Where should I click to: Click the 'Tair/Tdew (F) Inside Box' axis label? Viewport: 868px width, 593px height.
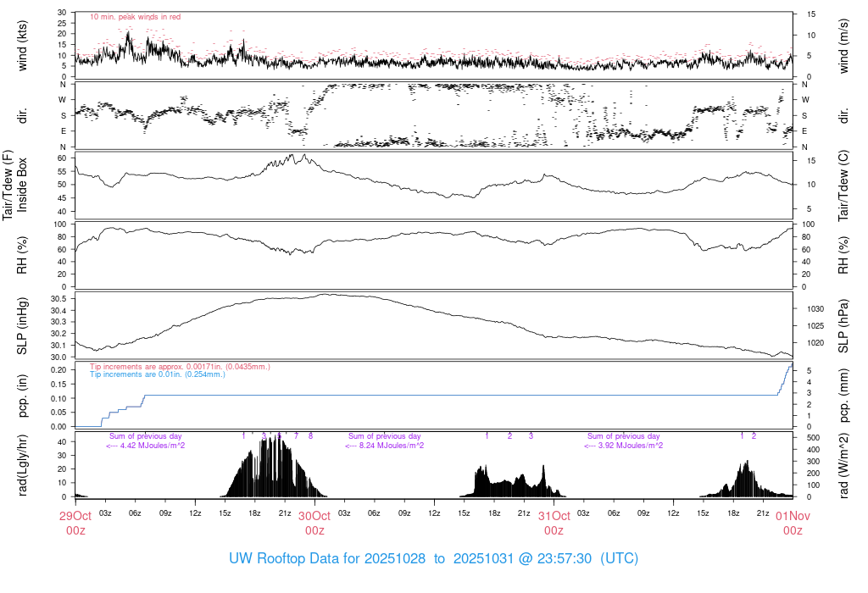click(x=15, y=186)
